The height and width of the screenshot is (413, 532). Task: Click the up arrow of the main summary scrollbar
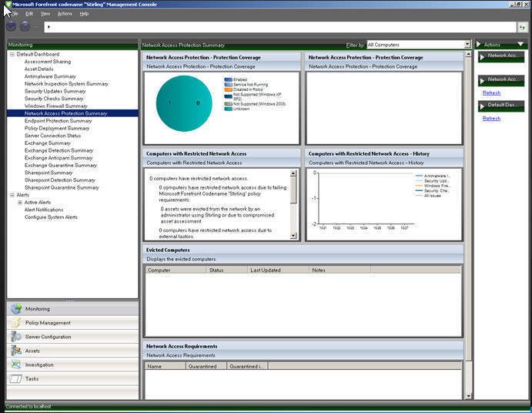[x=468, y=55]
